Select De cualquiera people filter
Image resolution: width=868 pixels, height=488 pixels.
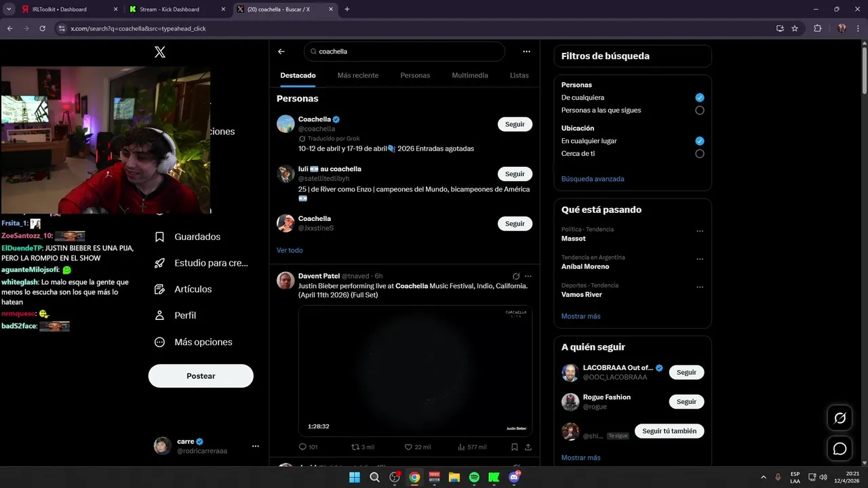[700, 98]
